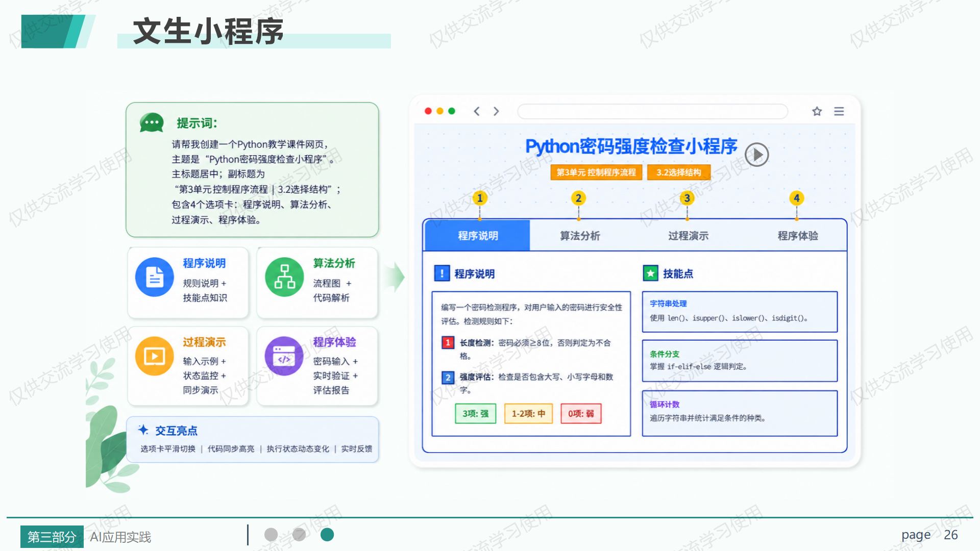980x551 pixels.
Task: Select the 循环计数 skill card
Action: coord(740,413)
